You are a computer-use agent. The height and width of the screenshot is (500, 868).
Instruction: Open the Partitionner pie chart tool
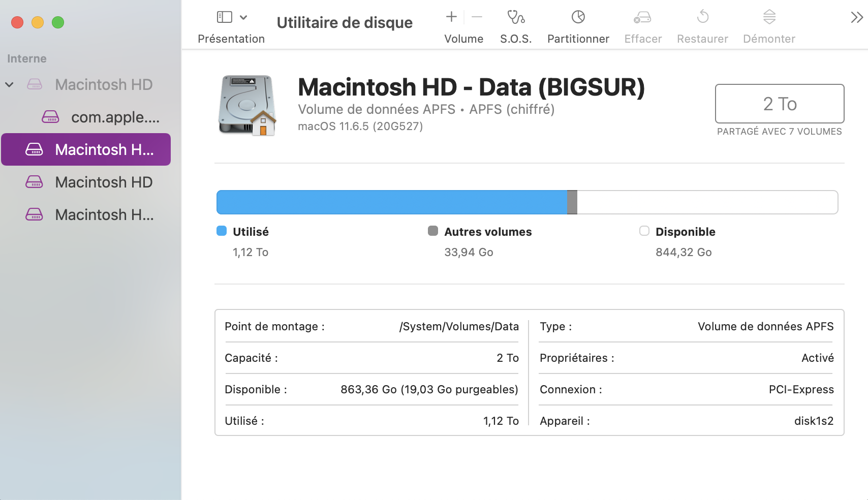pos(578,17)
